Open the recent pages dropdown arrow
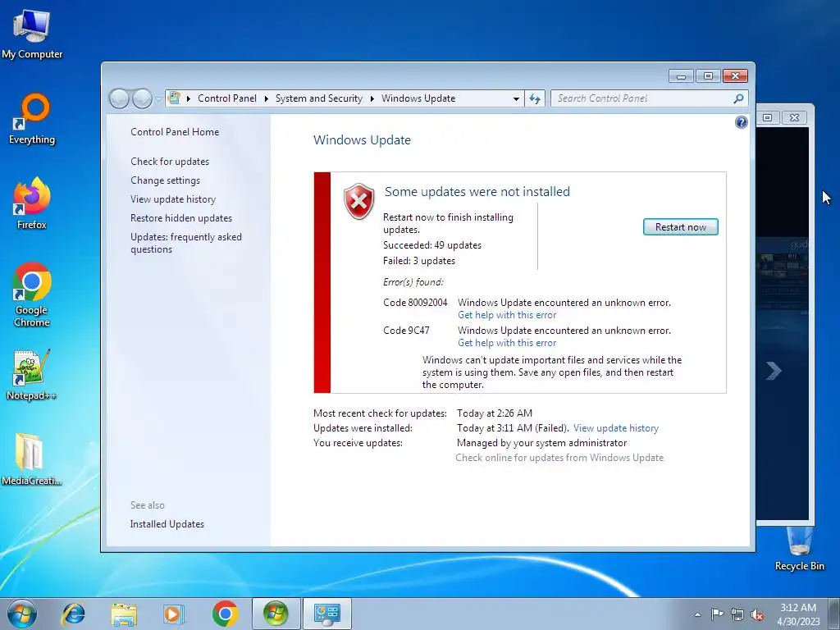Viewport: 840px width, 630px height. [x=158, y=99]
